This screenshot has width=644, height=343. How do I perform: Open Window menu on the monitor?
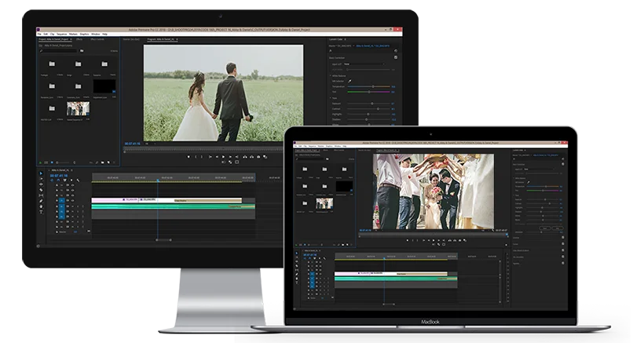click(96, 34)
